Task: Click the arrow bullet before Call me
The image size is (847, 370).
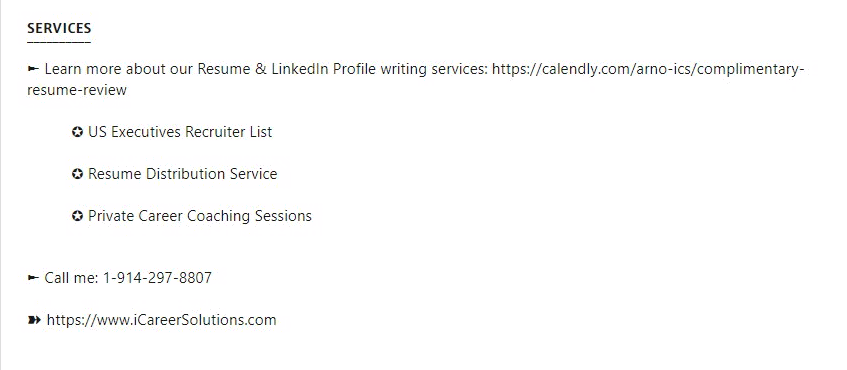Action: click(x=33, y=278)
